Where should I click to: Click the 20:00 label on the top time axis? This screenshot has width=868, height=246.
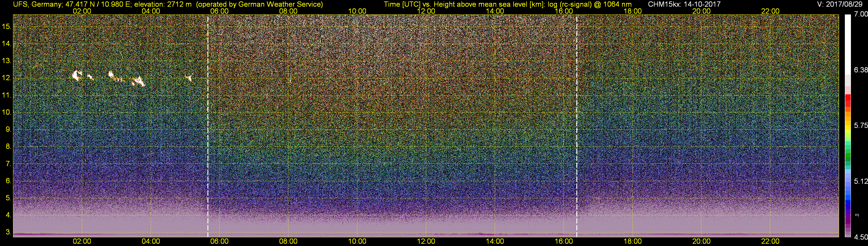701,11
